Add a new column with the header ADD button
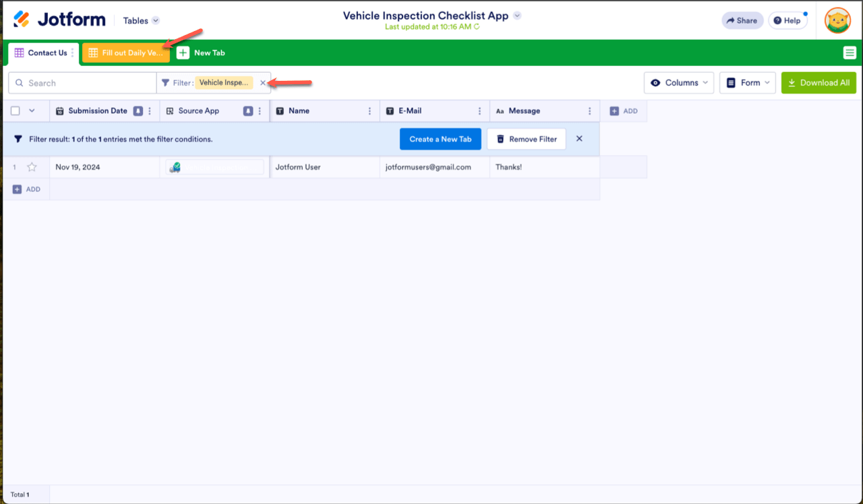Image resolution: width=863 pixels, height=504 pixels. point(624,111)
